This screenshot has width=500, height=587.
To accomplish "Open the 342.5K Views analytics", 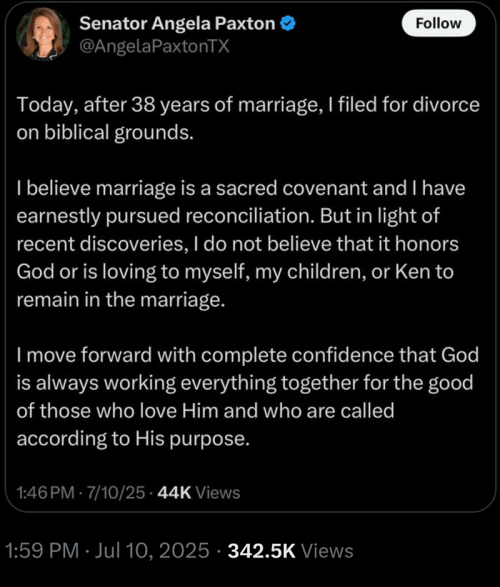I will [x=290, y=551].
